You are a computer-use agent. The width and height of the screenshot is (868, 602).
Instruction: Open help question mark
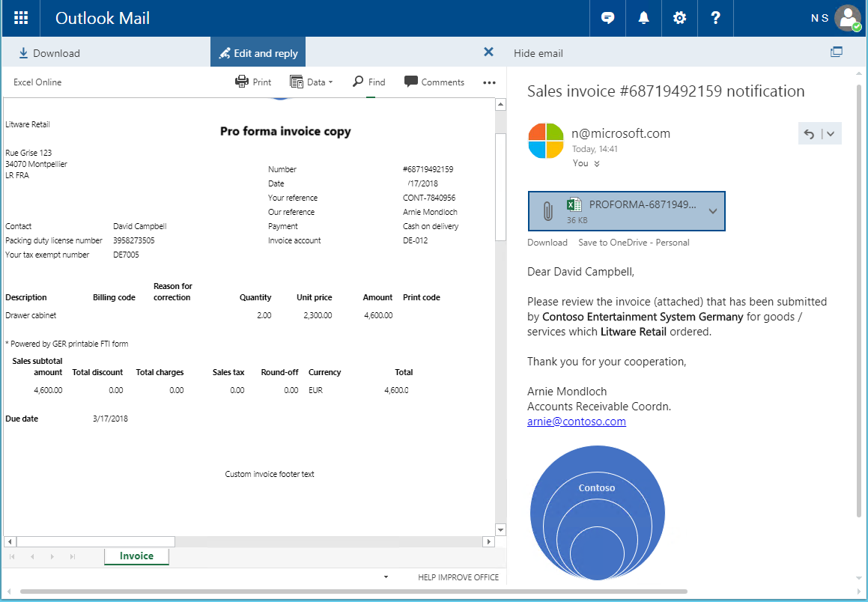(x=715, y=18)
